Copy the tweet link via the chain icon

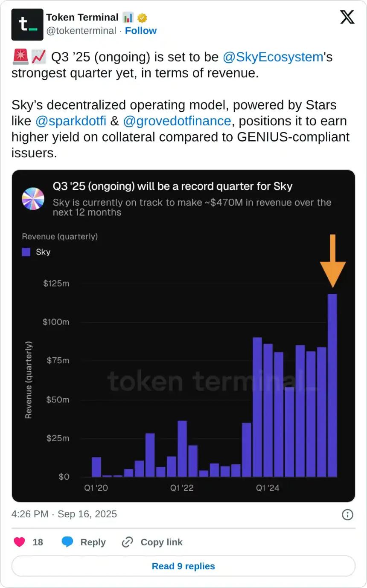(127, 542)
